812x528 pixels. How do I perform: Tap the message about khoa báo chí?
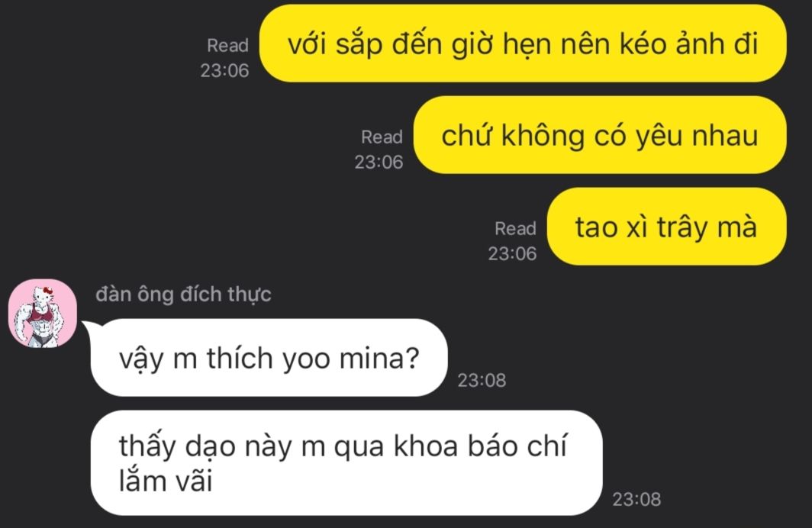point(346,463)
